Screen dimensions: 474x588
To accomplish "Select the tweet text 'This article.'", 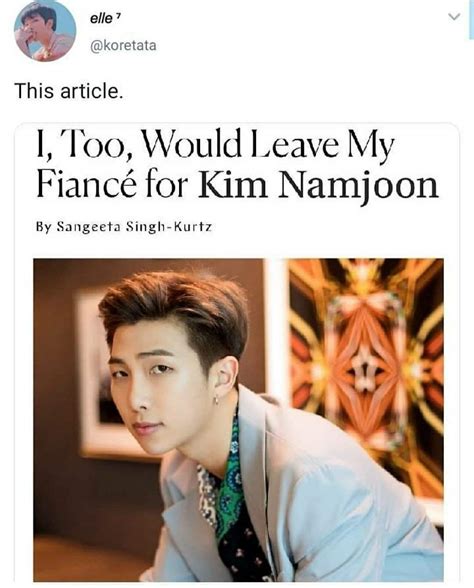I will point(69,91).
